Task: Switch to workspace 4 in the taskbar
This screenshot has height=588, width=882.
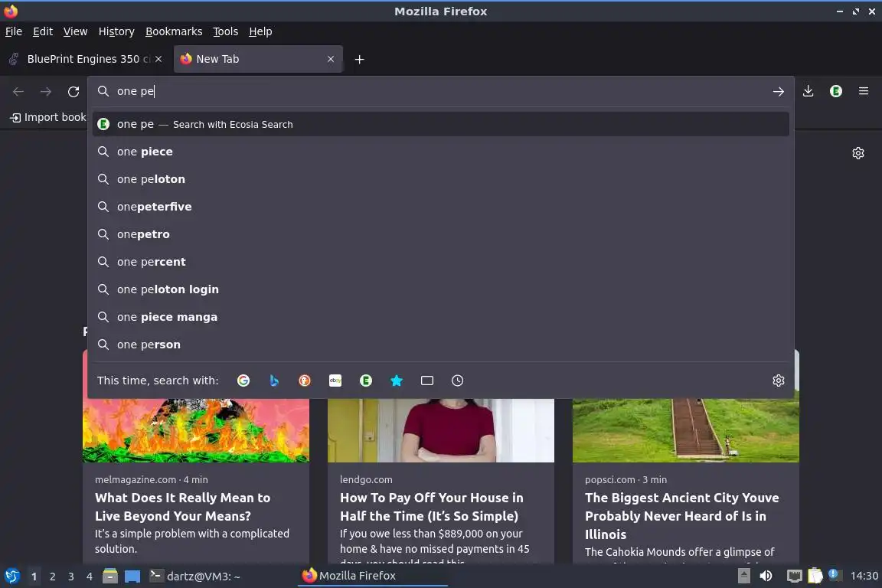Action: [90, 577]
